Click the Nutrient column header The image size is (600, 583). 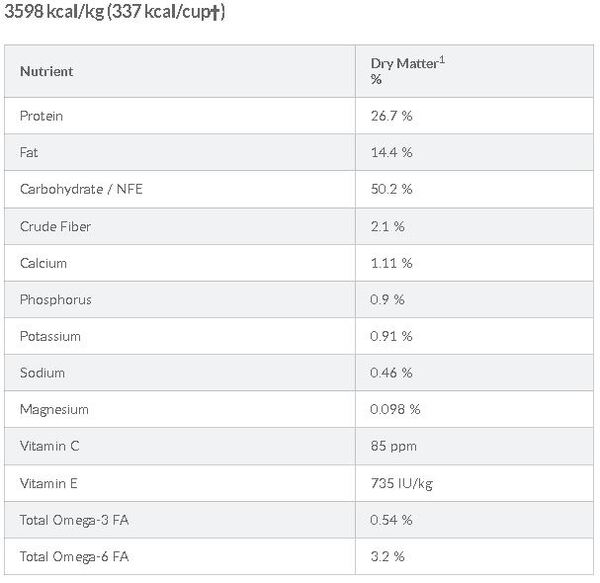click(46, 72)
